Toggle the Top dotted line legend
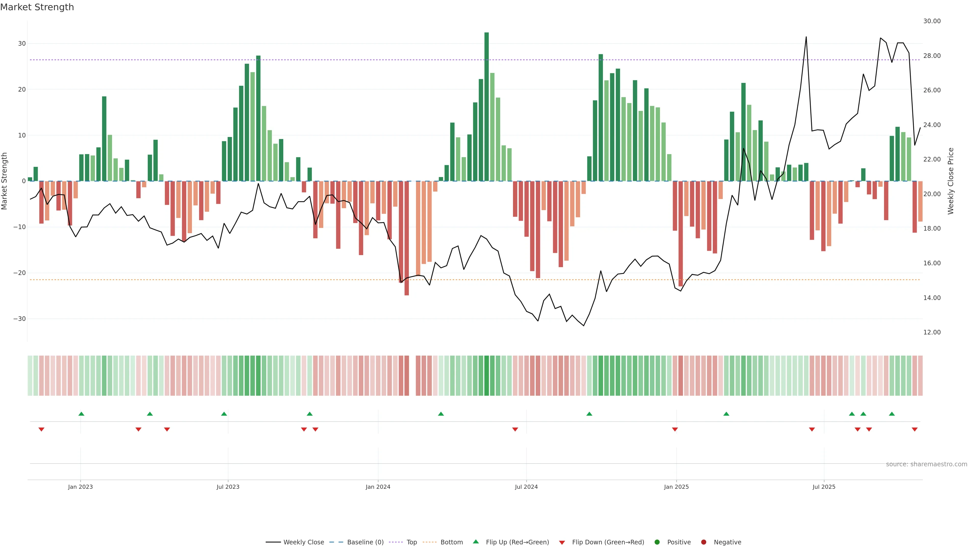Viewport: 980px width, 551px height. [411, 542]
